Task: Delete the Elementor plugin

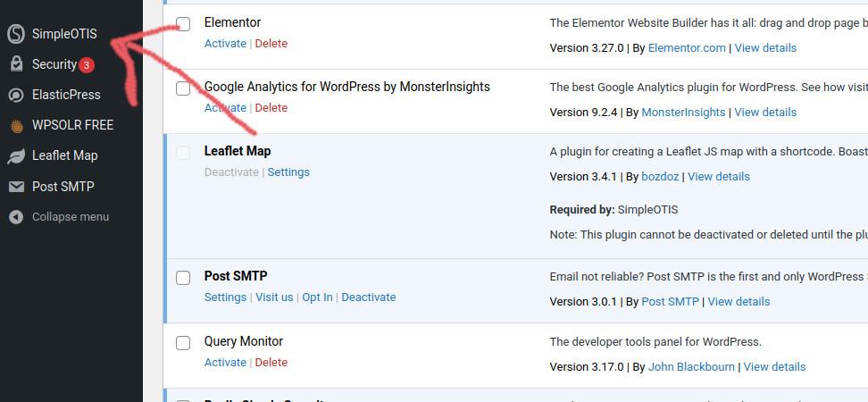Action: [x=271, y=44]
